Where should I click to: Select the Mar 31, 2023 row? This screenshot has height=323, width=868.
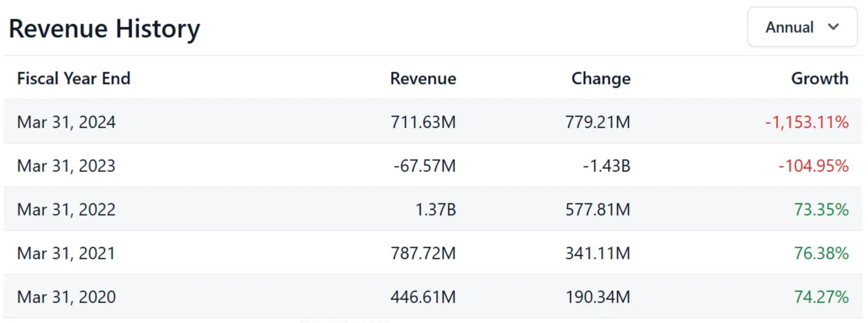coord(66,165)
